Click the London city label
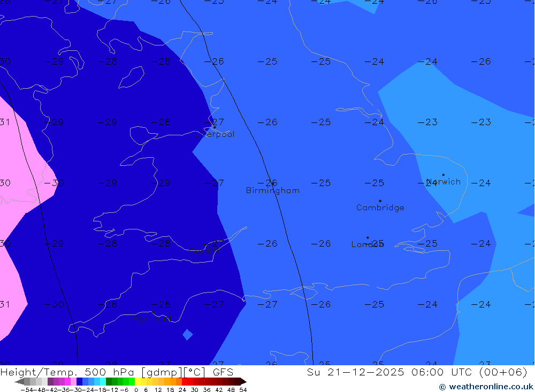This screenshot has height=392, width=535. (x=368, y=244)
